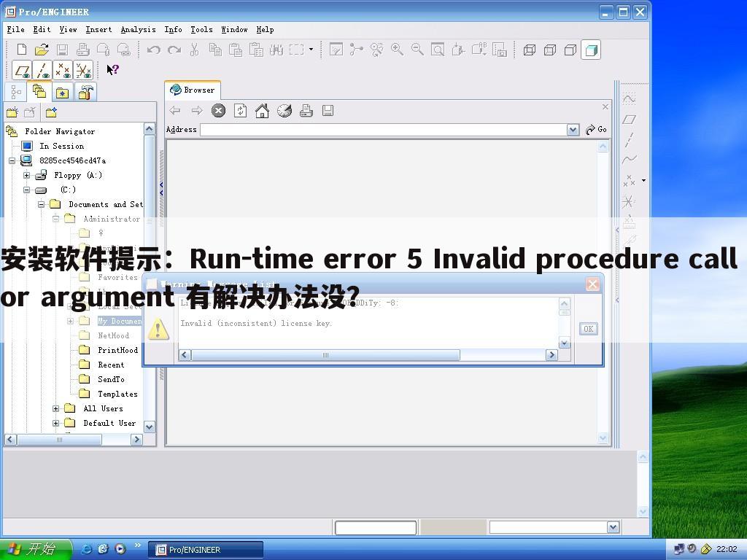
Task: Switch to the Favorites navigator tab
Action: [63, 92]
